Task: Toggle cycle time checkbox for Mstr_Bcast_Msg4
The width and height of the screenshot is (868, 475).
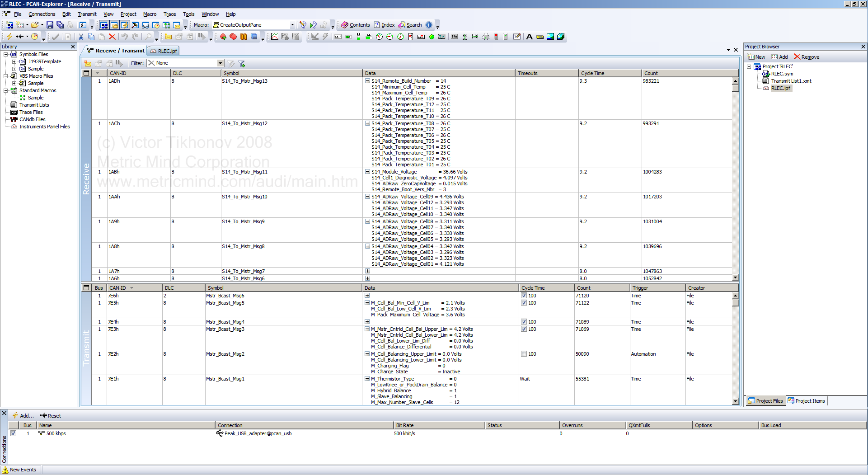Action: click(x=524, y=322)
